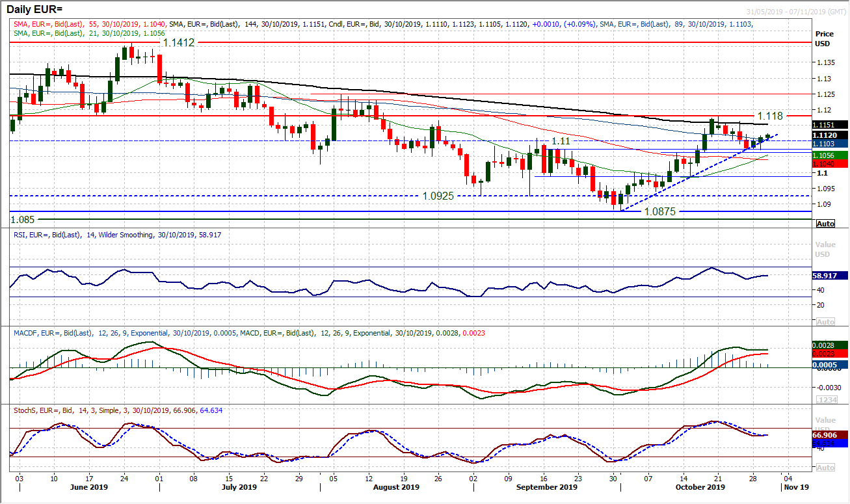Viewport: 850px width, 504px height.
Task: Click the Auto scale button in price pane
Action: [x=825, y=224]
